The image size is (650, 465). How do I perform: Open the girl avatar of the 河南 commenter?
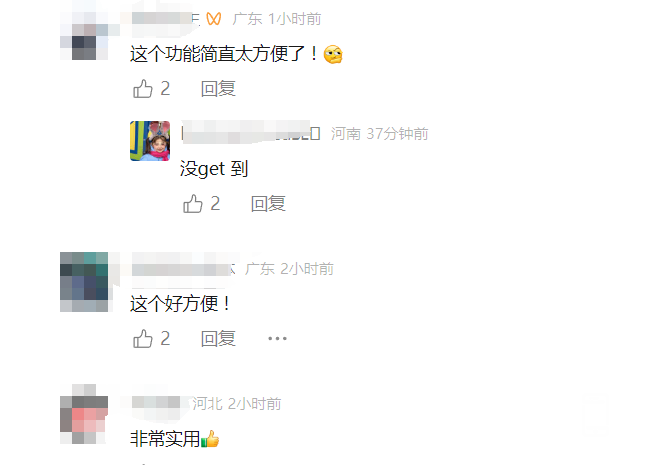point(150,141)
